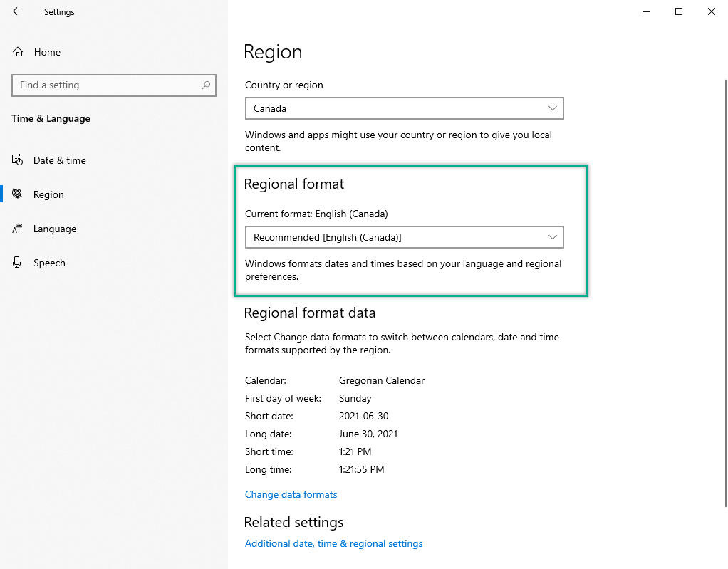Open Additional date, time & regional settings

pos(333,543)
